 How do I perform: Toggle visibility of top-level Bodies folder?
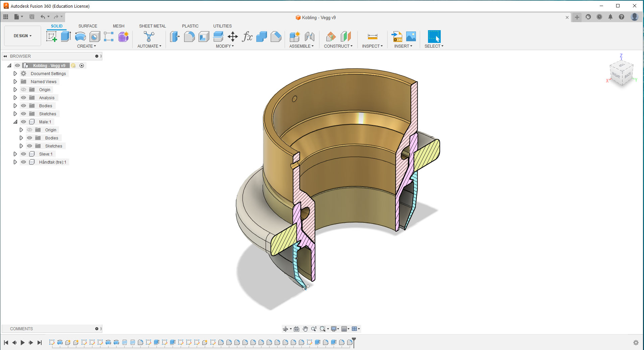(23, 106)
